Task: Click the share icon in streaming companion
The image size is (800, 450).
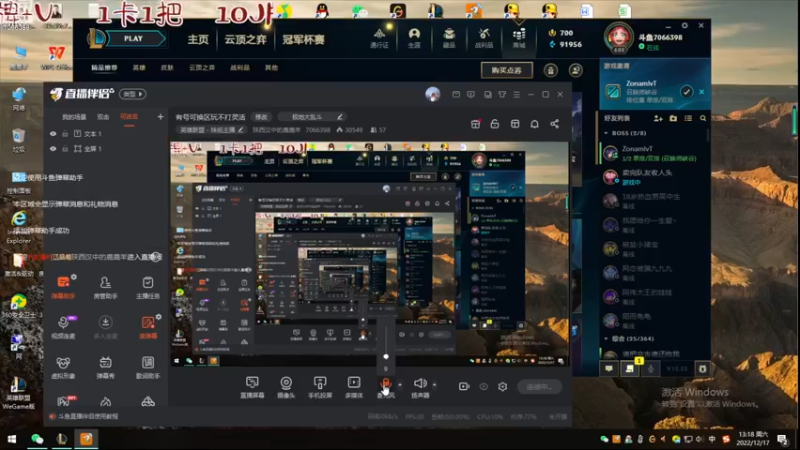Action: coord(555,124)
